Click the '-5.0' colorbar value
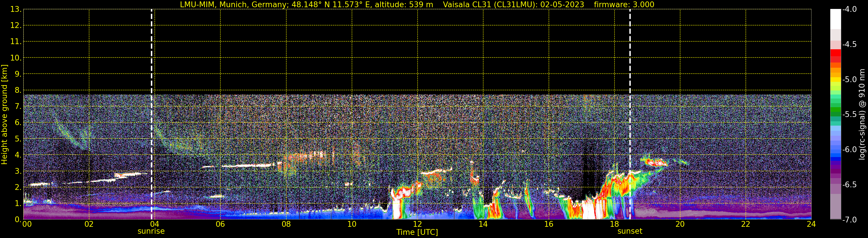 (x=850, y=80)
